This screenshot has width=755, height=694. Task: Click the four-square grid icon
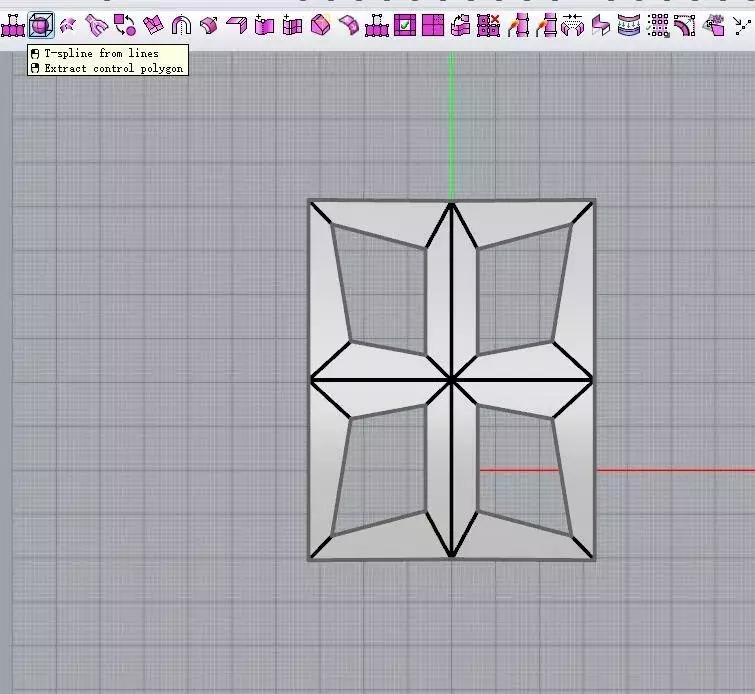[x=433, y=25]
